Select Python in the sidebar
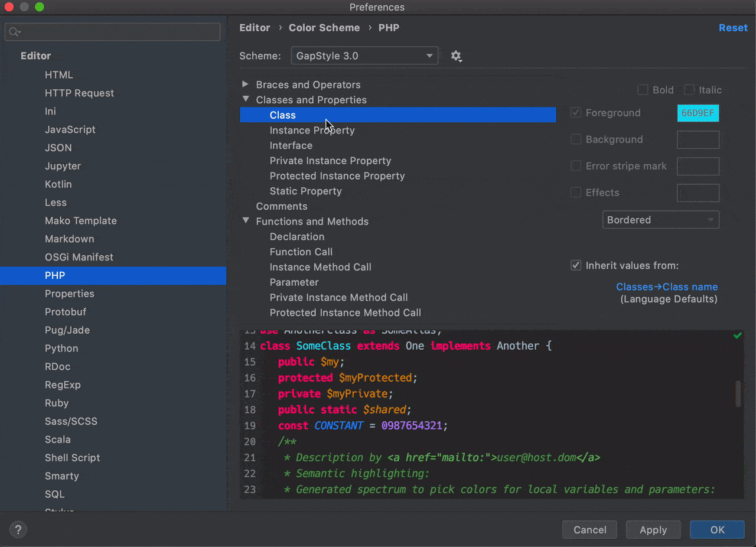This screenshot has width=756, height=547. point(61,349)
